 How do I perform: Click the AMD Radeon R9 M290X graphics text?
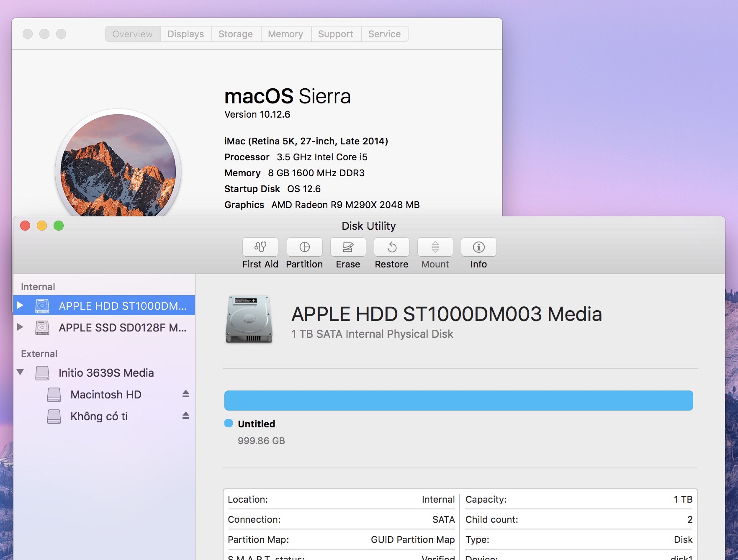[345, 205]
